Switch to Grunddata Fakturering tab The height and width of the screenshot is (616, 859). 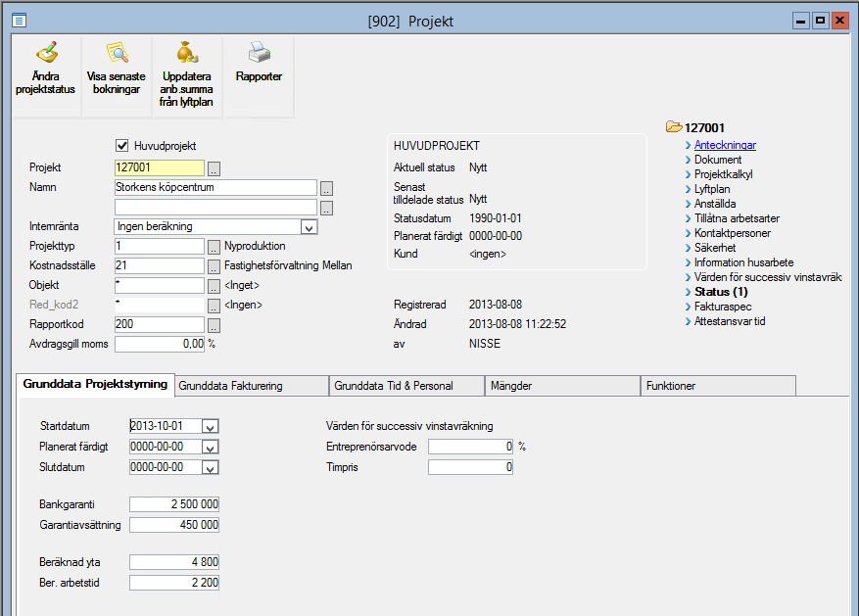click(x=252, y=386)
